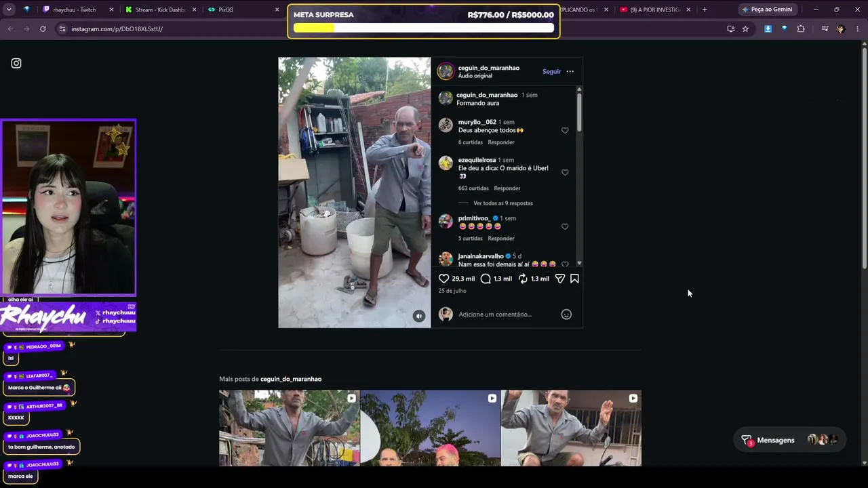The image size is (868, 488).
Task: Open ceguin_do_maranhao's profile picture in header
Action: coord(446,71)
